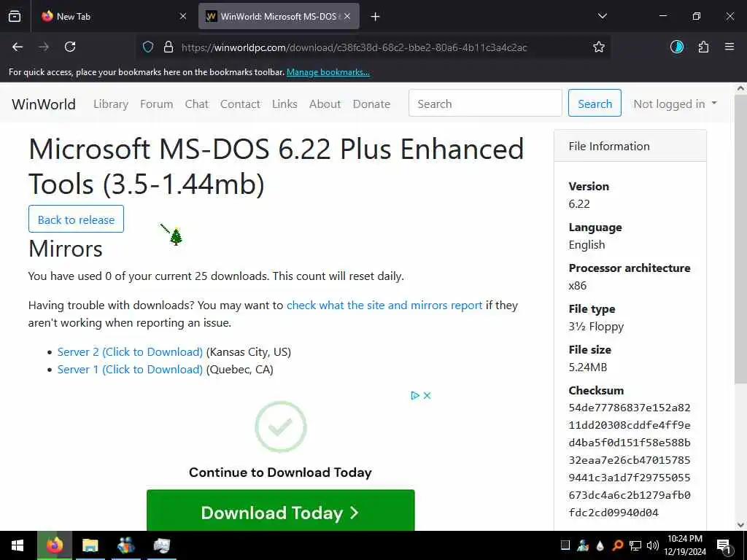This screenshot has height=560, width=747.
Task: Open the computer app icon in taskbar
Action: tap(161, 545)
